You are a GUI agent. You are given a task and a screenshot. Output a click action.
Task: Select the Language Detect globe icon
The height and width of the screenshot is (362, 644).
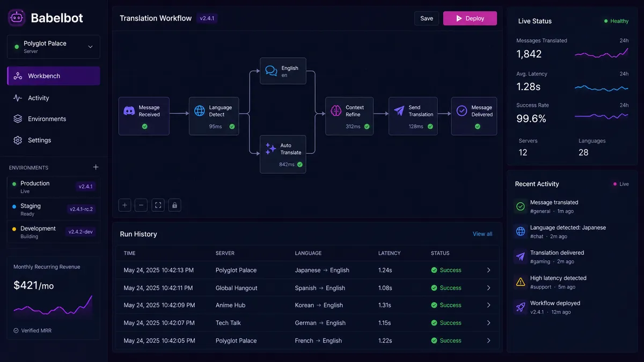pyautogui.click(x=200, y=111)
